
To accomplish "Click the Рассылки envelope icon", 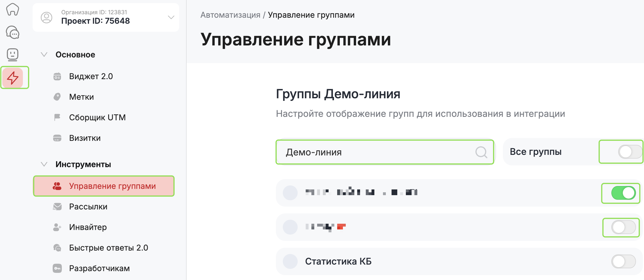I will coord(57,207).
